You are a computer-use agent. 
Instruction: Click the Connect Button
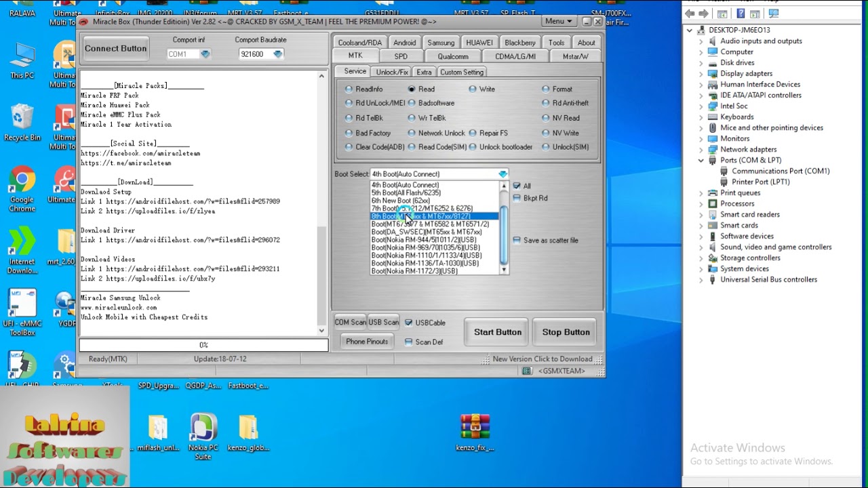[115, 48]
